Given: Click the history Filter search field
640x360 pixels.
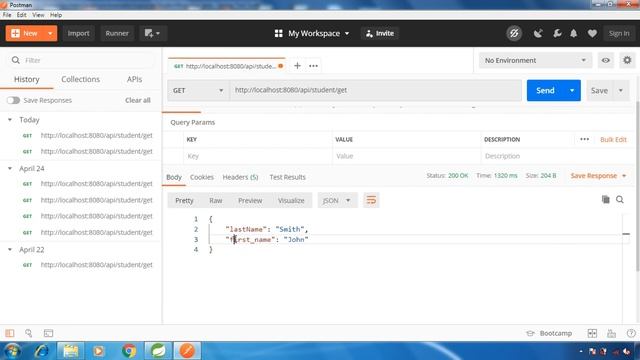Looking at the screenshot, I should point(82,60).
